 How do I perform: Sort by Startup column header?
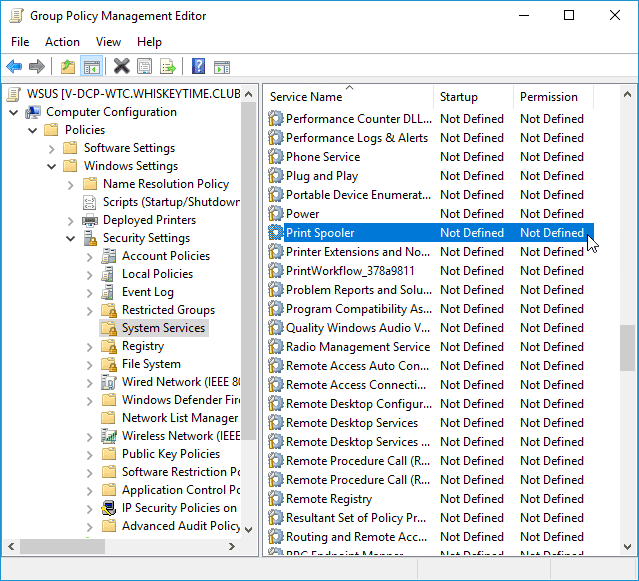pos(474,97)
